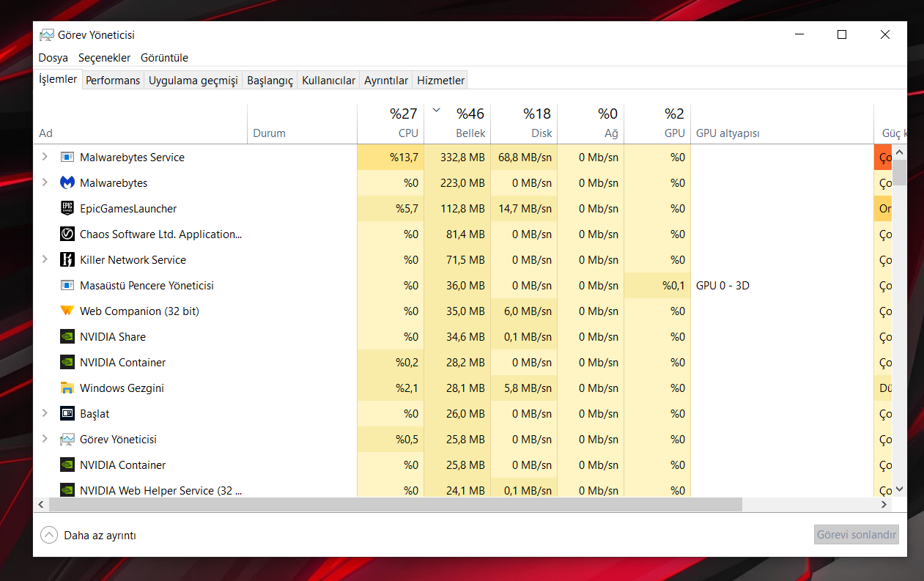Click the %5,7 CPU value
Image resolution: width=924 pixels, height=581 pixels.
(x=407, y=209)
